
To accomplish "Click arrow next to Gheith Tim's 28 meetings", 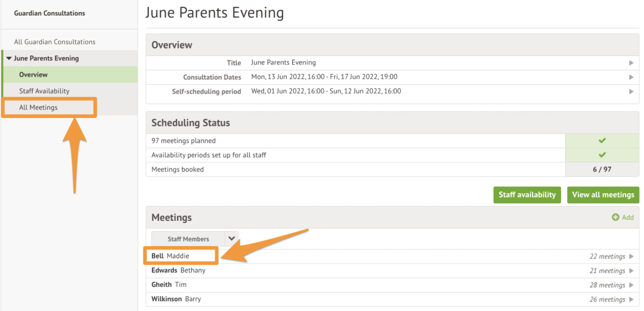I will point(631,285).
